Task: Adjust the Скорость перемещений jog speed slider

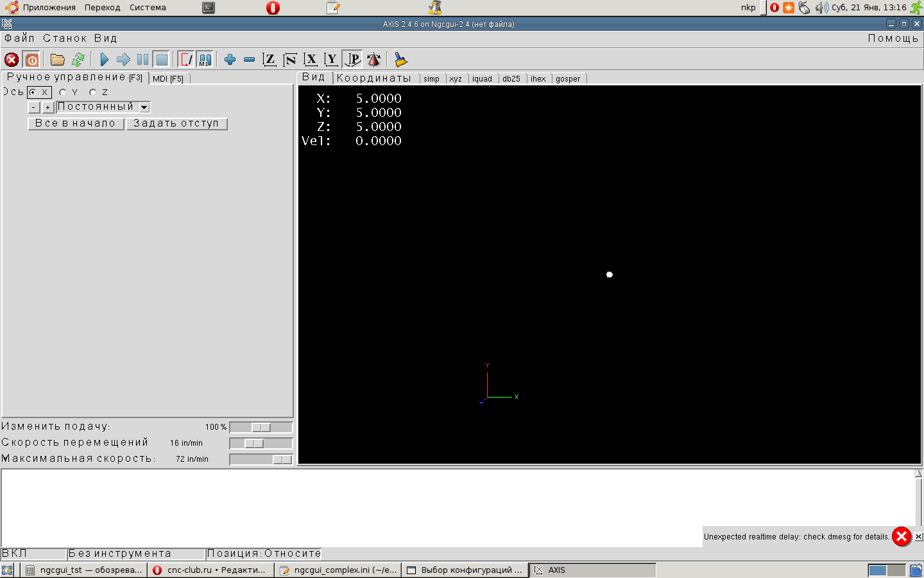Action: [261, 443]
